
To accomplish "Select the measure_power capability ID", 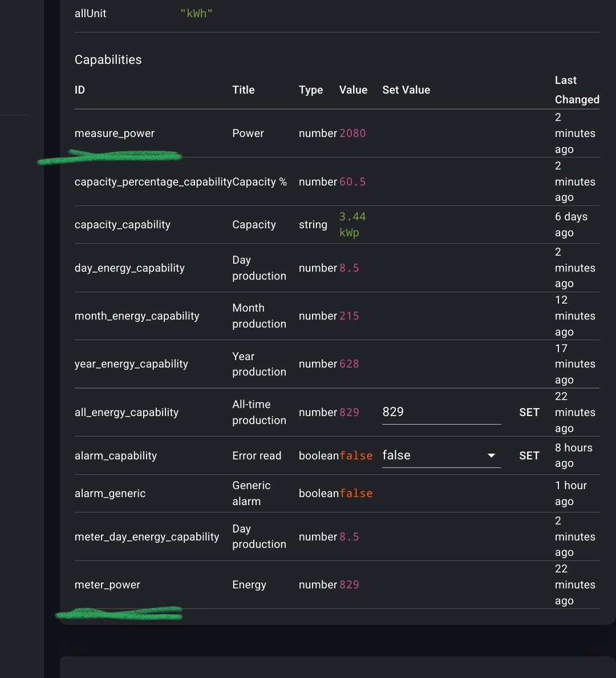I will 115,134.
